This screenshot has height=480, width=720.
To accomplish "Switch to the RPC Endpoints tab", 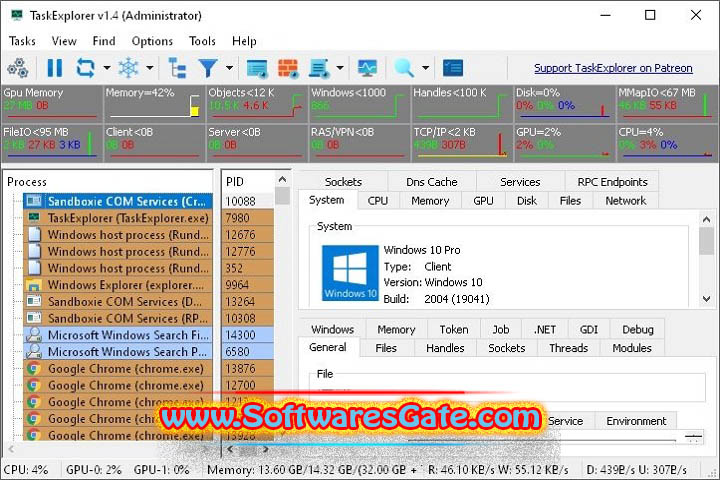I will [x=612, y=182].
